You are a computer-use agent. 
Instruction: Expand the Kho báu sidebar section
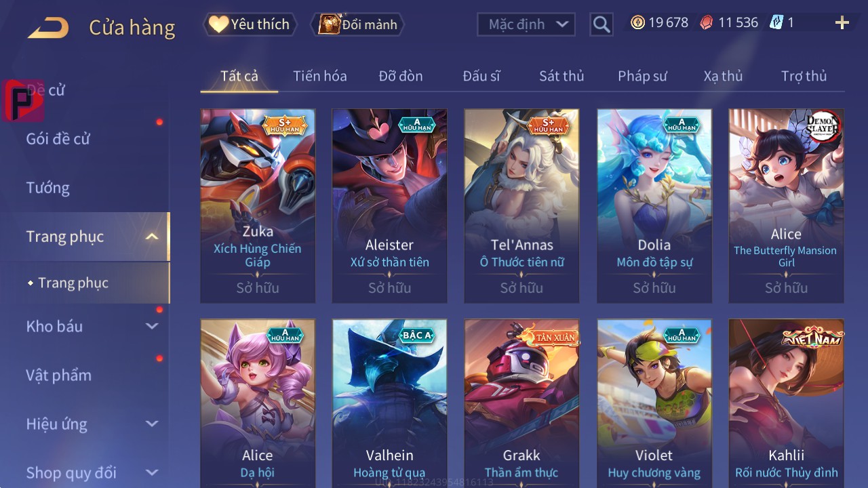tap(152, 326)
